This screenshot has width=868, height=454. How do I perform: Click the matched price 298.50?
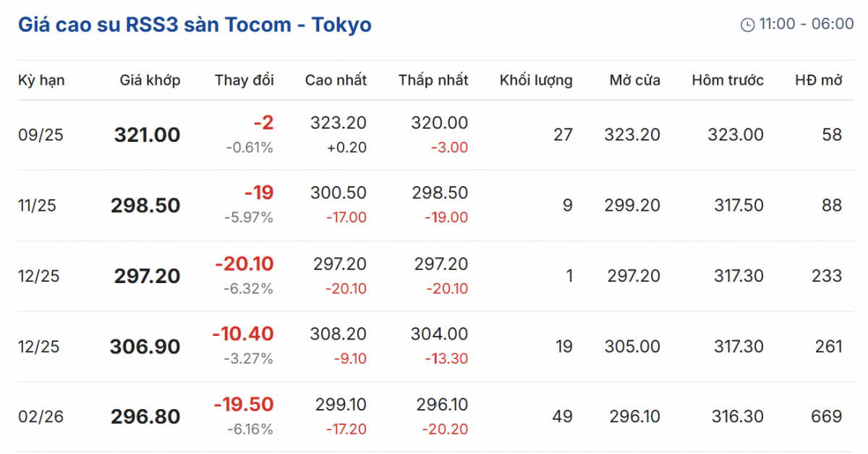coord(145,206)
